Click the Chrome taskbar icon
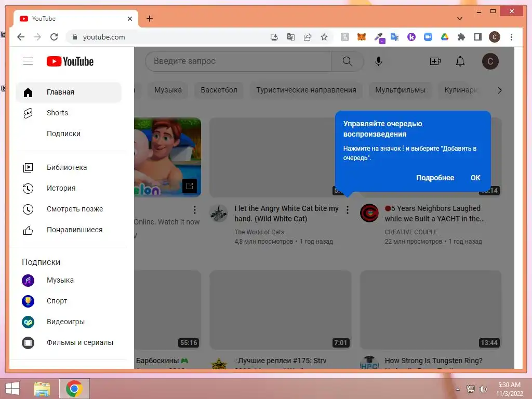532x399 pixels. [x=74, y=389]
